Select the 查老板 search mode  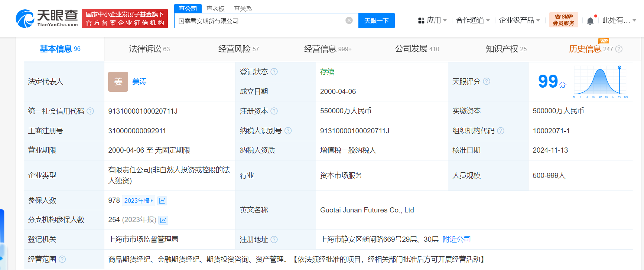215,9
